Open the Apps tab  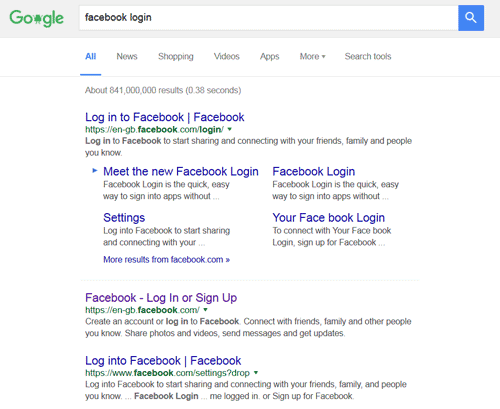tap(270, 57)
